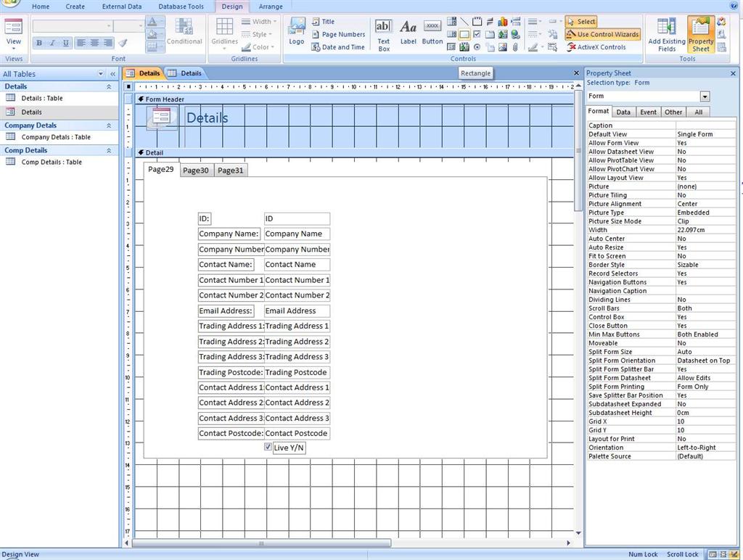The width and height of the screenshot is (743, 560).
Task: Switch to Form View using the View icon
Action: click(13, 29)
